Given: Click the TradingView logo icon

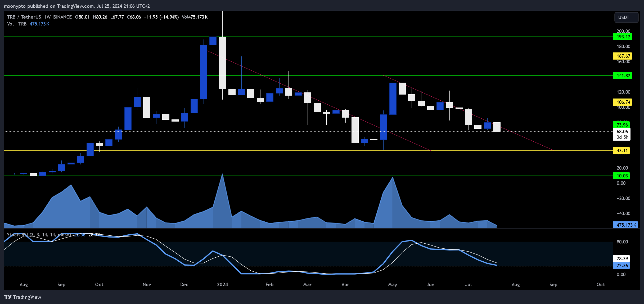Looking at the screenshot, I should (x=8, y=297).
